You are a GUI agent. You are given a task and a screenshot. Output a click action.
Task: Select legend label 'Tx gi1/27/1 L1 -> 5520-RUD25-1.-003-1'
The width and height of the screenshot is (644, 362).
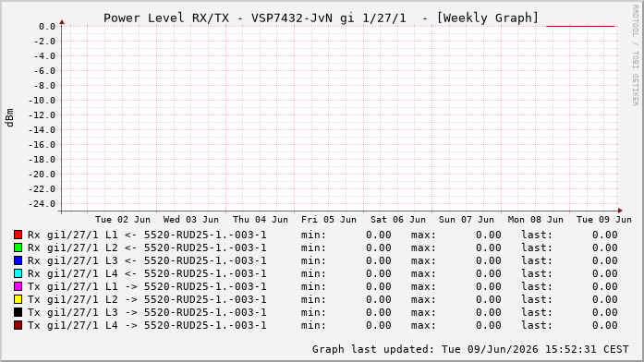[147, 287]
